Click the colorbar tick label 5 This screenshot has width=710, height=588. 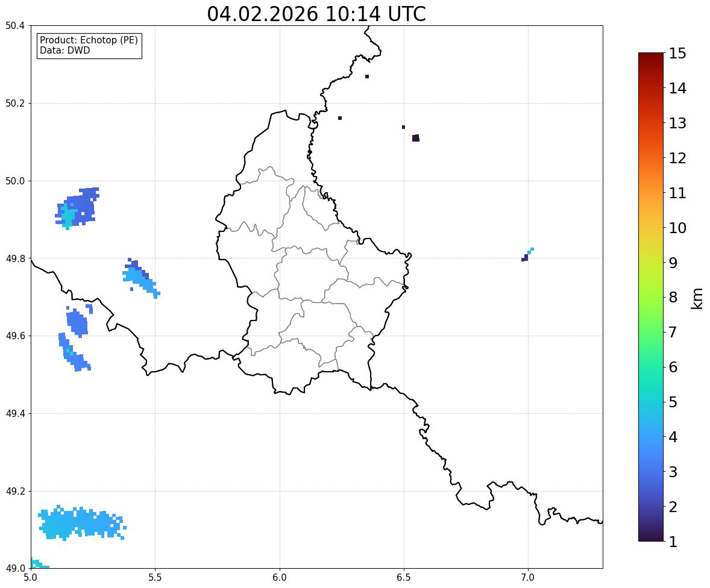pos(673,402)
